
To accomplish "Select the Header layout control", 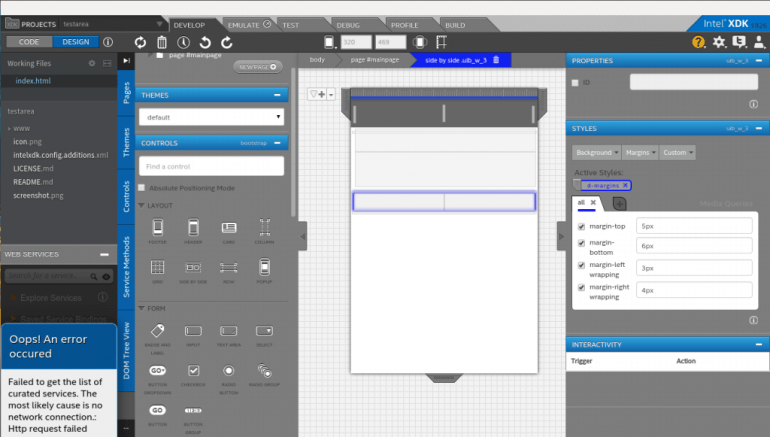I will (193, 231).
